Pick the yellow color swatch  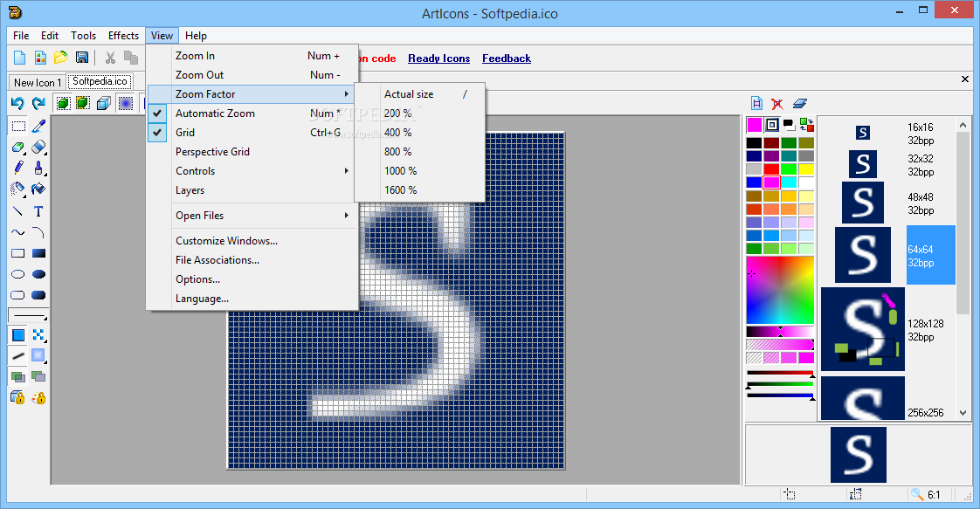[x=806, y=169]
